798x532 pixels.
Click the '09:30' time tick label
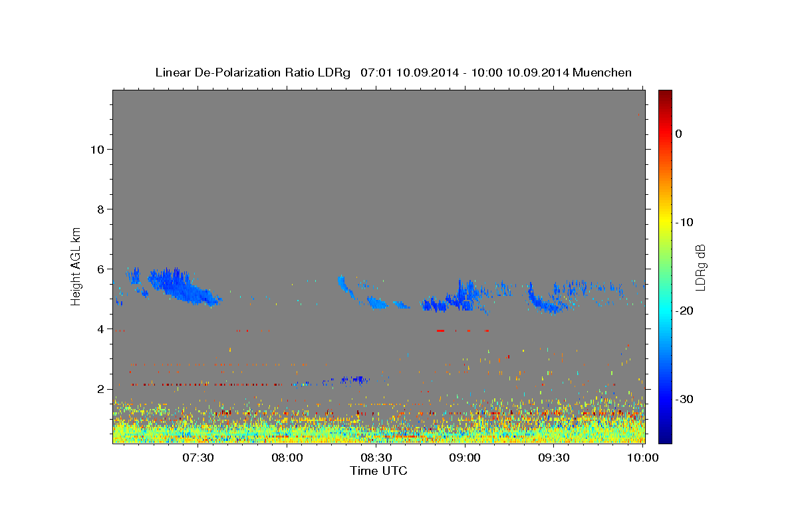click(x=554, y=458)
